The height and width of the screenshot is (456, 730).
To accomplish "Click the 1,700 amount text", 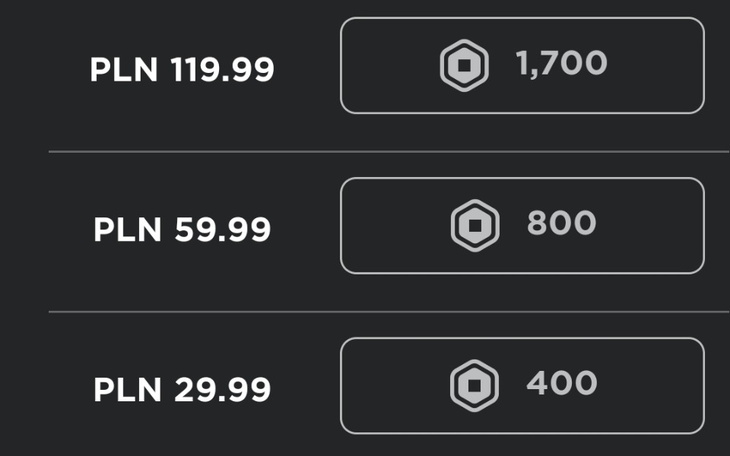I will (x=561, y=65).
